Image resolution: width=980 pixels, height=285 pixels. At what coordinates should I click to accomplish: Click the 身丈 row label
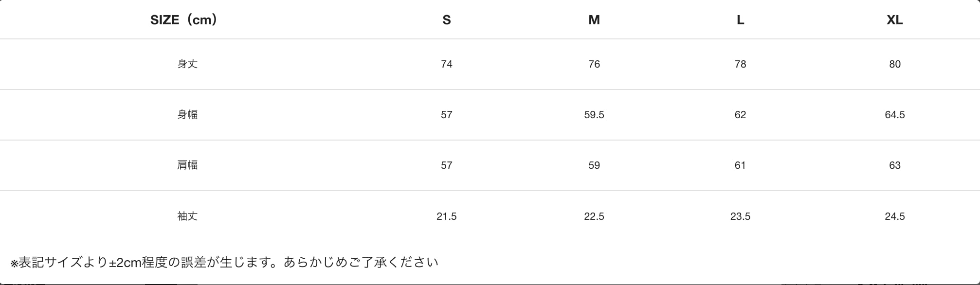tap(187, 64)
